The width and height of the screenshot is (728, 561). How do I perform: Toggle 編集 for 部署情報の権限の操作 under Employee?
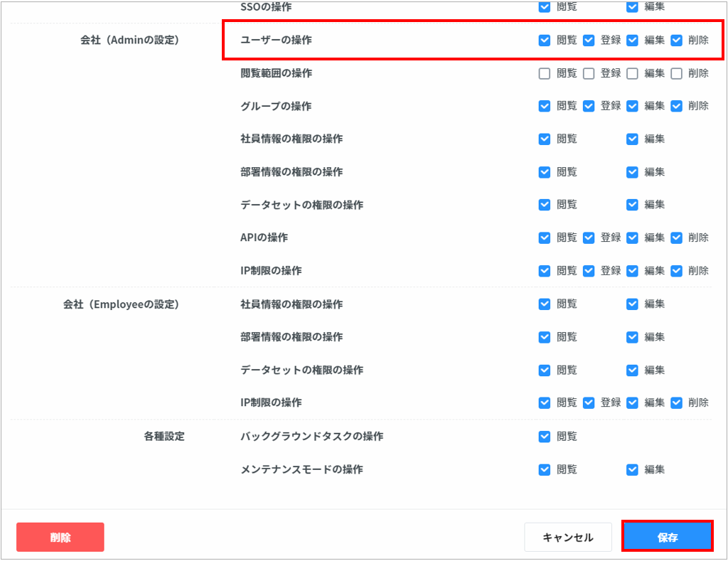tap(633, 337)
